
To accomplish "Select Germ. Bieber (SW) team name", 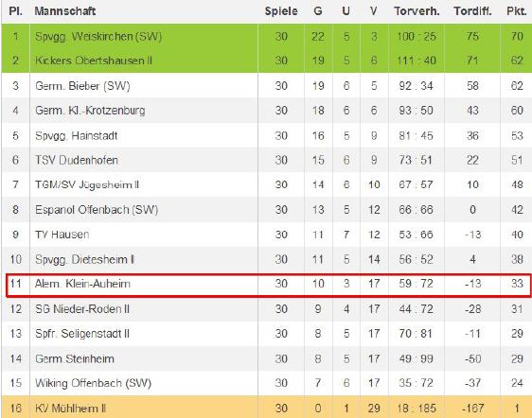I will pyautogui.click(x=82, y=86).
